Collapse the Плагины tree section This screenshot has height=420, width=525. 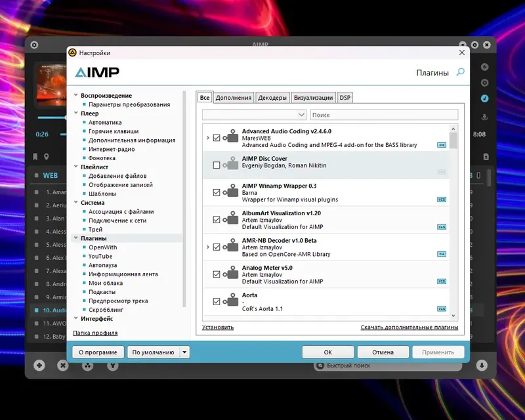(x=76, y=238)
